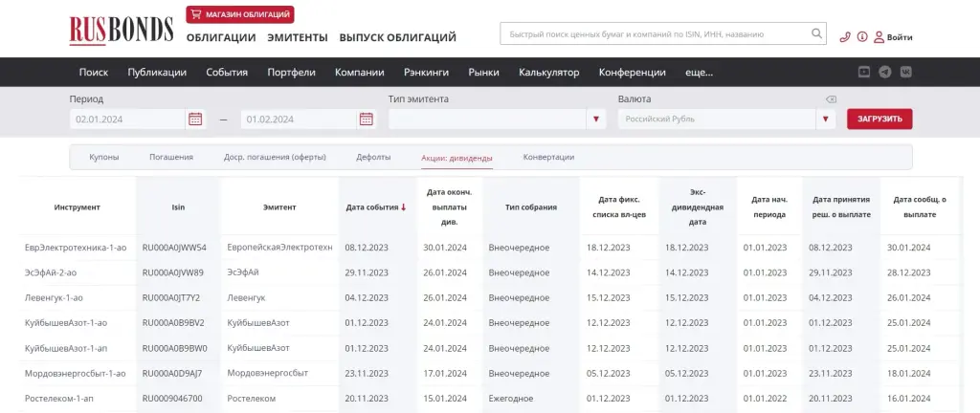The width and height of the screenshot is (980, 413).
Task: Open the События menu item
Action: point(227,73)
